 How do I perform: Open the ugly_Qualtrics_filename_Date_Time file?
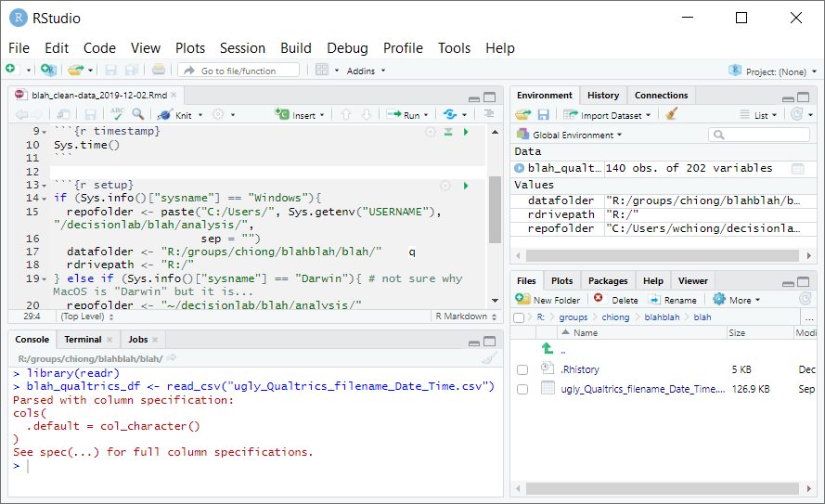pos(642,389)
